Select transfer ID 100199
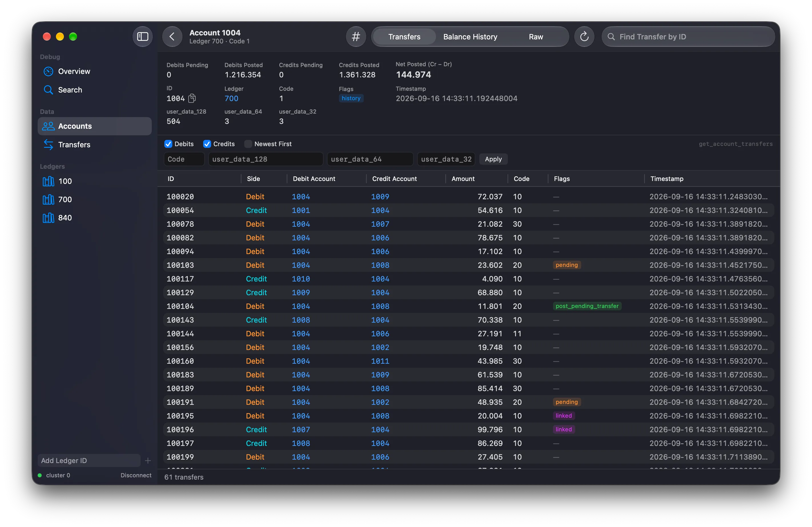 click(180, 457)
